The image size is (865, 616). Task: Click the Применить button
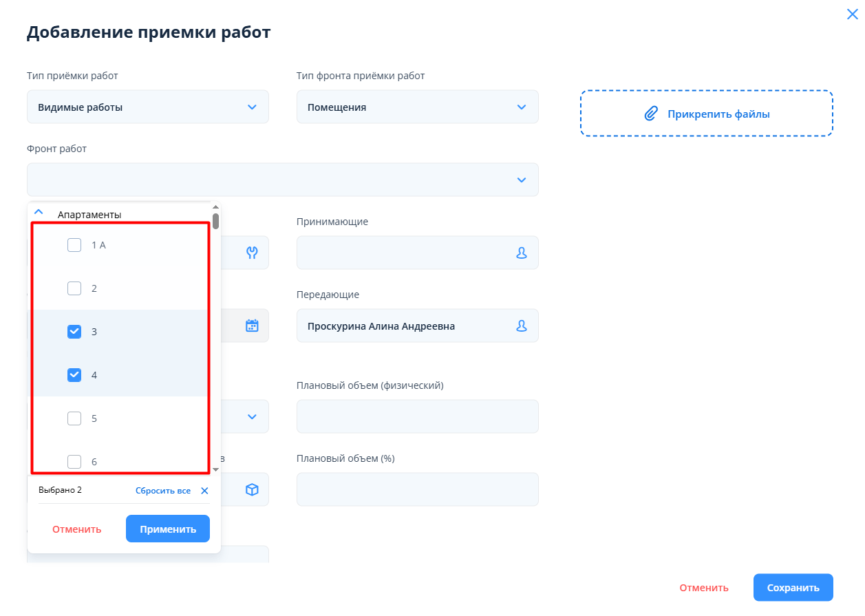point(168,529)
